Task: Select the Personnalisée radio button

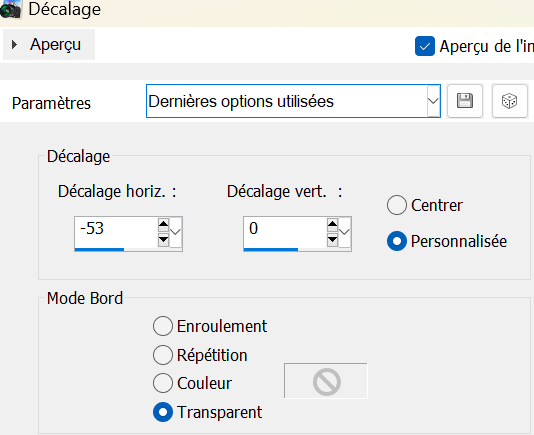Action: click(x=397, y=241)
